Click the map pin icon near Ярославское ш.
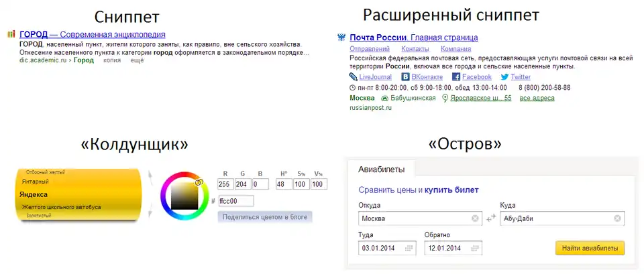Viewport: 644px width, 274px height. [x=444, y=98]
